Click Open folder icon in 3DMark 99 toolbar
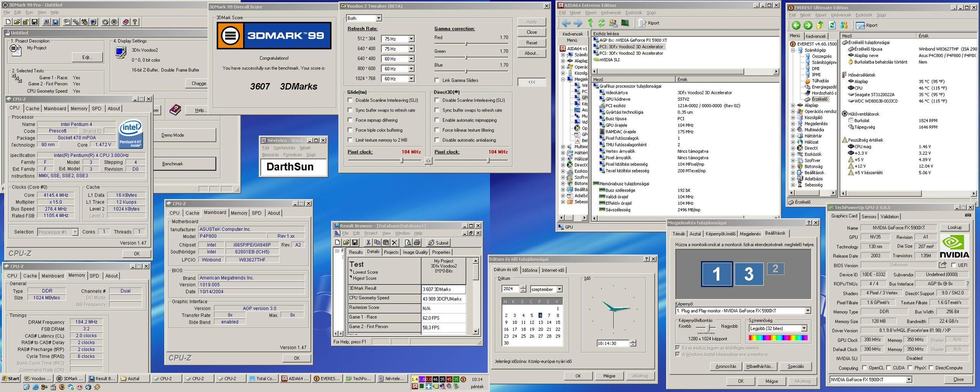The height and width of the screenshot is (392, 980). pyautogui.click(x=17, y=22)
